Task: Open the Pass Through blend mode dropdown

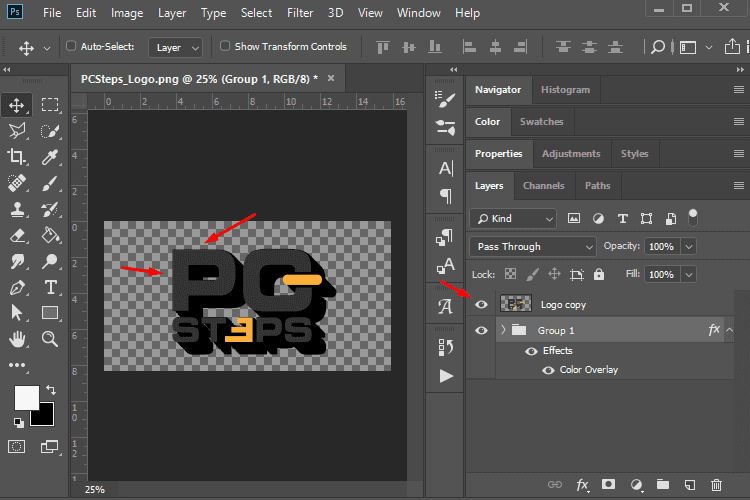Action: 533,246
